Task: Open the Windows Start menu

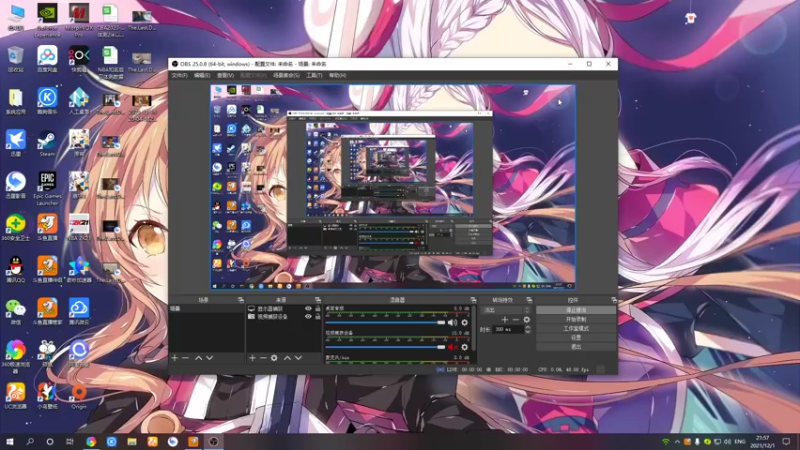Action: (x=9, y=441)
